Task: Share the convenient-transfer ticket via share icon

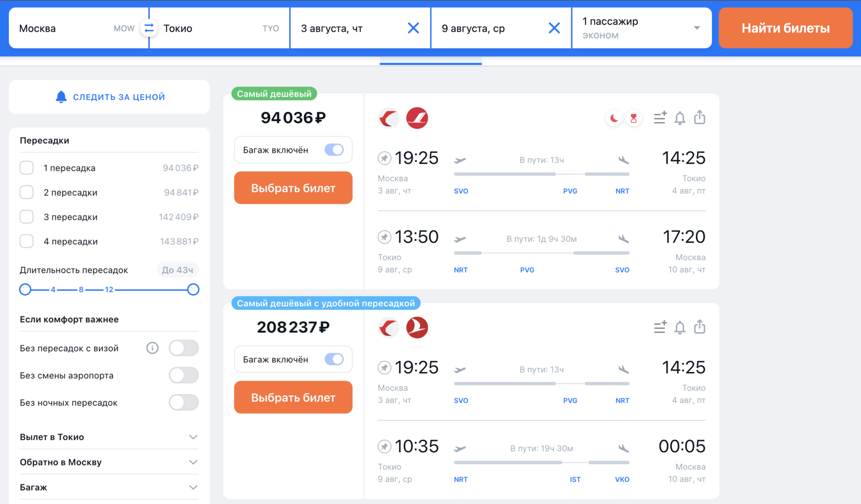Action: coord(700,327)
